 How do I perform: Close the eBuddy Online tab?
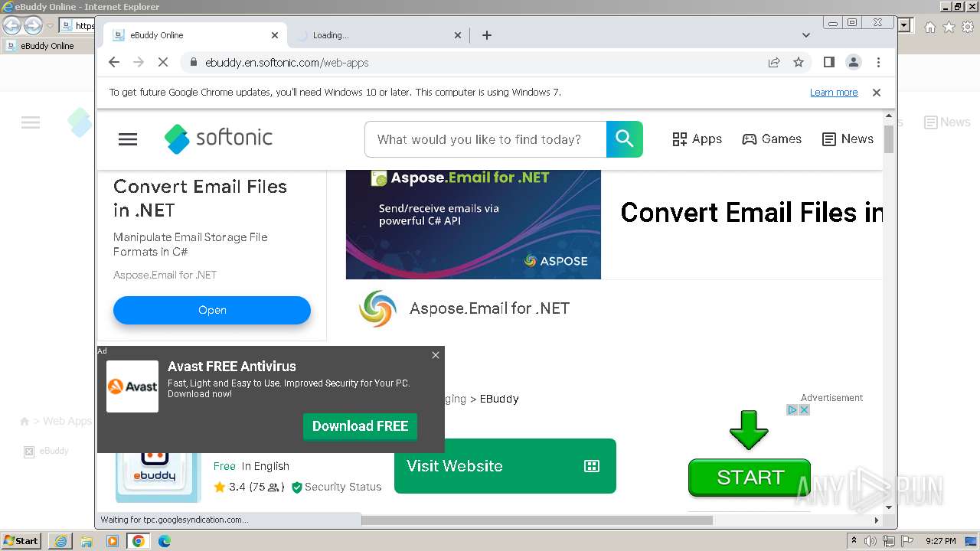[275, 35]
